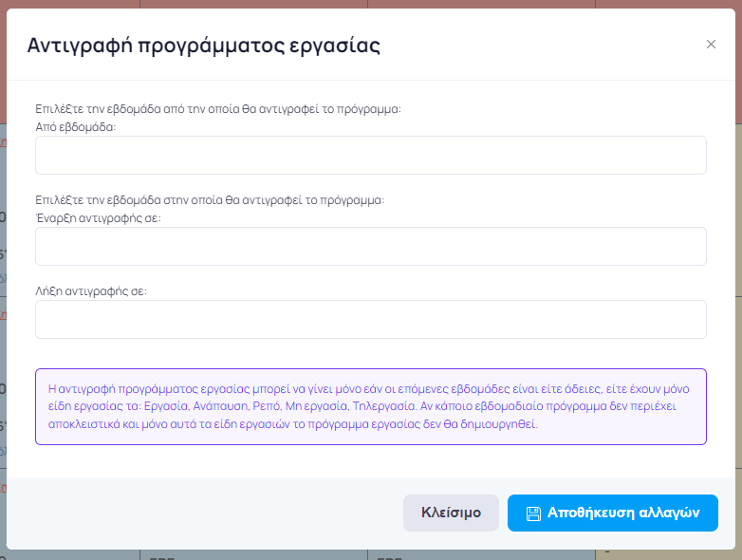Viewport: 742px width, 560px height.
Task: Click the word 'Ρεπό' in the notice
Action: click(x=267, y=406)
